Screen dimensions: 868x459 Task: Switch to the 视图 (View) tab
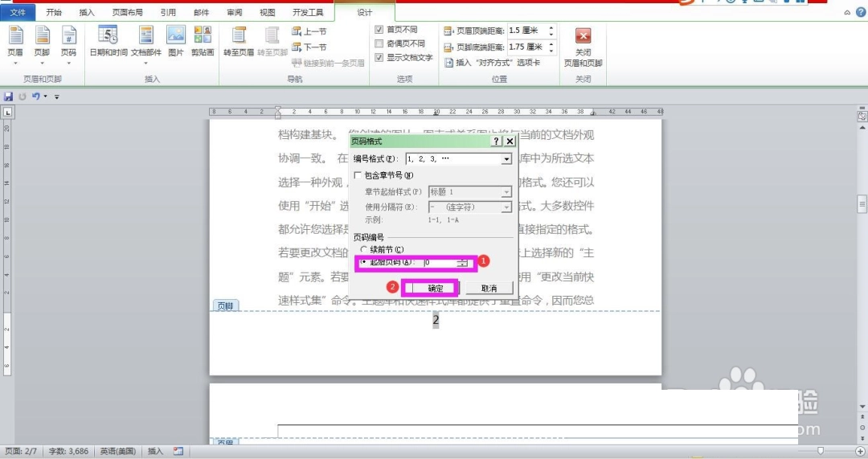pyautogui.click(x=268, y=12)
